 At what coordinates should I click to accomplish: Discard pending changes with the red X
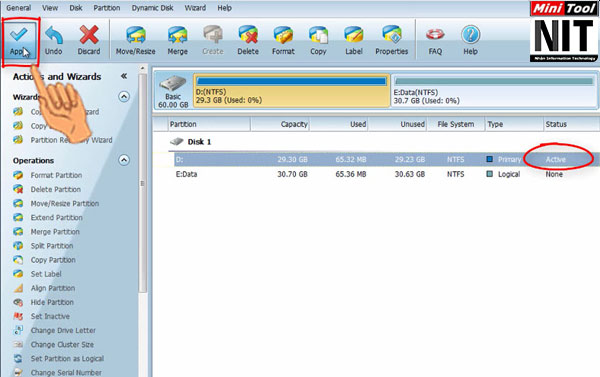pyautogui.click(x=89, y=40)
